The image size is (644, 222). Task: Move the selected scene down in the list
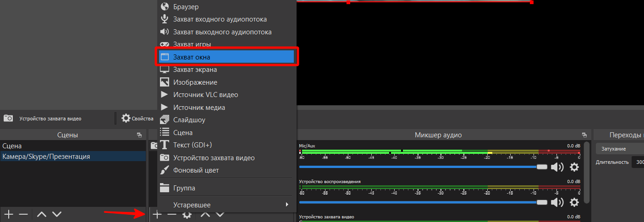pyautogui.click(x=57, y=214)
